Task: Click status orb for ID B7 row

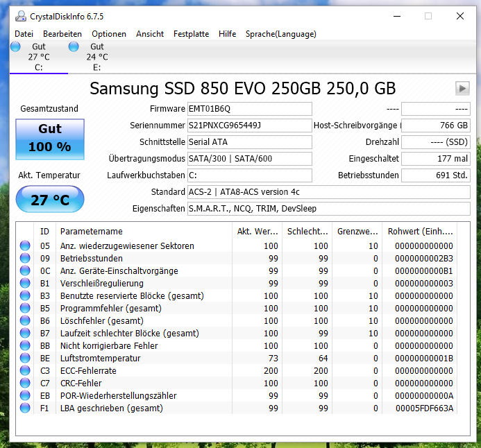Action: click(x=25, y=333)
